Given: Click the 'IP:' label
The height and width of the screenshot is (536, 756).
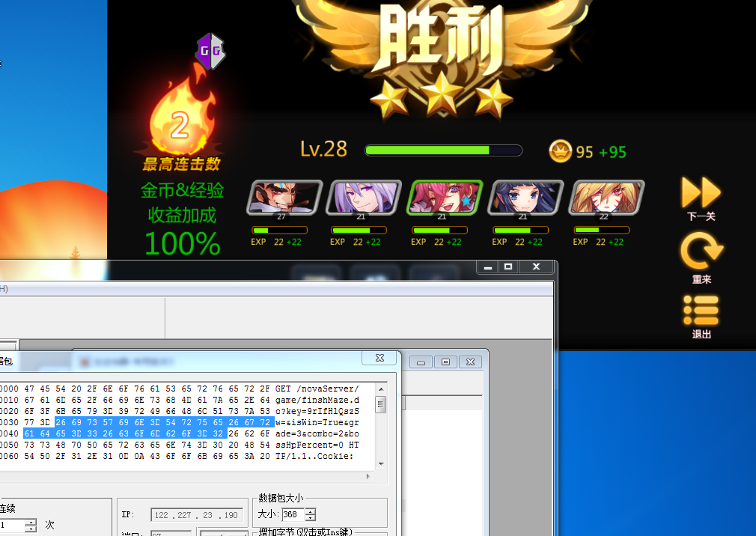Looking at the screenshot, I should pos(128,515).
